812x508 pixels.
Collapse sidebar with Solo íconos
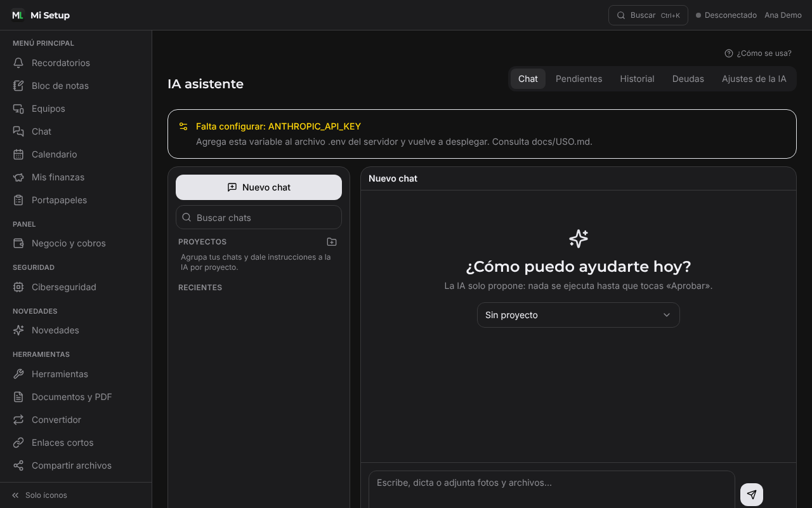(39, 495)
